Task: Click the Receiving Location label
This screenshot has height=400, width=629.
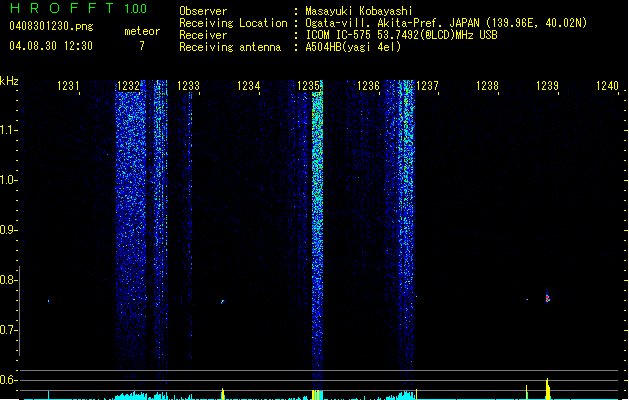Action: pyautogui.click(x=233, y=23)
